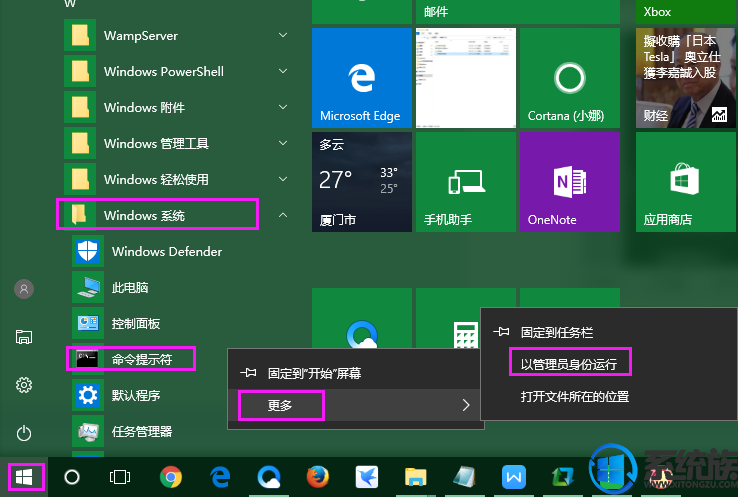
Task: Open the 更多 submenu arrow
Action: (465, 405)
